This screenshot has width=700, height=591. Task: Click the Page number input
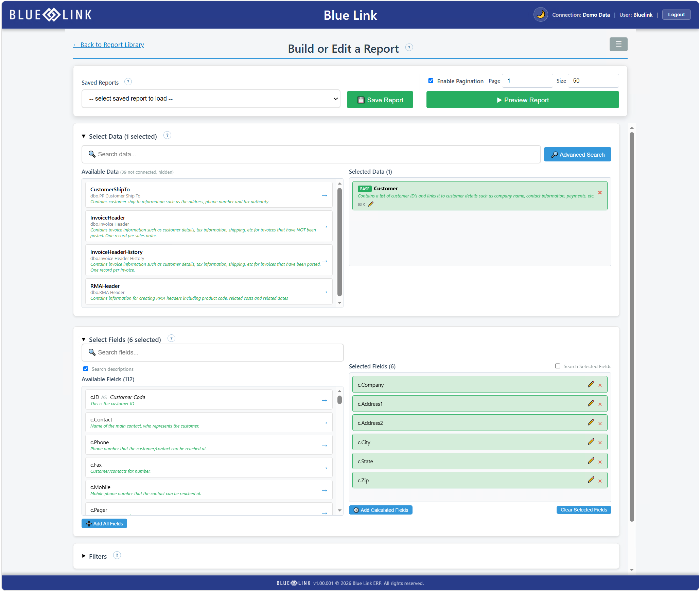coord(527,81)
